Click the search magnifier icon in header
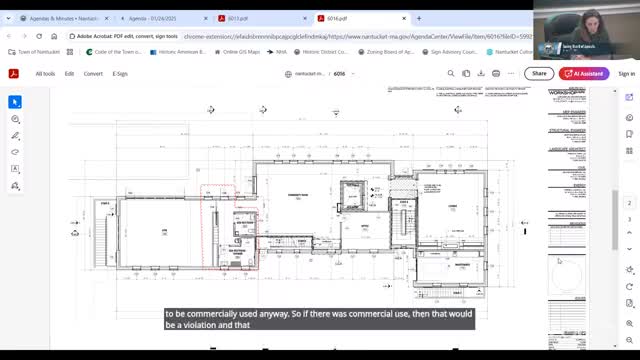The width and height of the screenshot is (640, 360). pyautogui.click(x=451, y=73)
